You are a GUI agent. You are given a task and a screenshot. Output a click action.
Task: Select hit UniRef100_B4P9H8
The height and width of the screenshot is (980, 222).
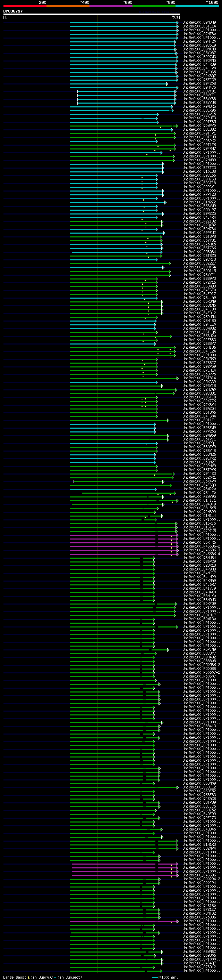click(x=199, y=569)
